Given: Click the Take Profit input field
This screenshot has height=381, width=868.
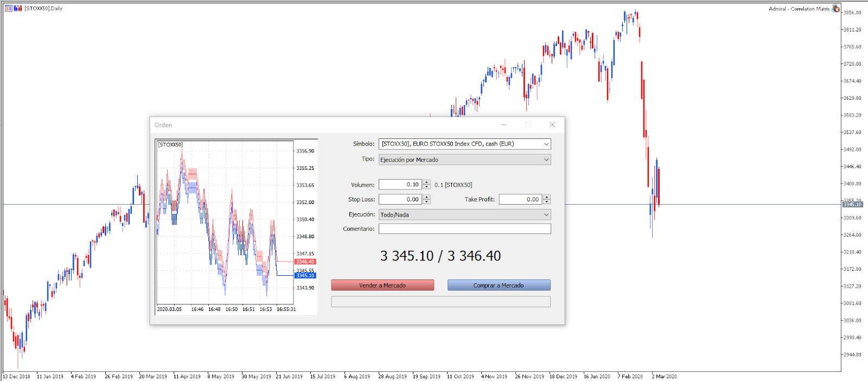Looking at the screenshot, I should [x=520, y=199].
